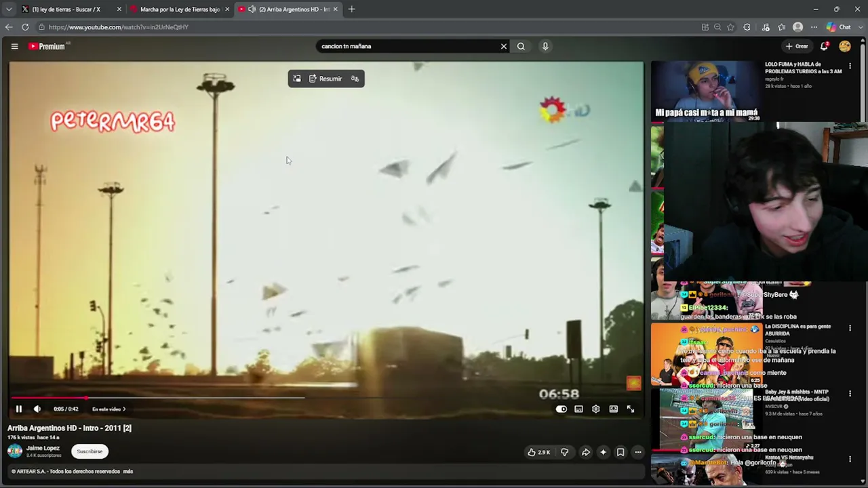Expand 'En este video' chapters

[x=108, y=409]
